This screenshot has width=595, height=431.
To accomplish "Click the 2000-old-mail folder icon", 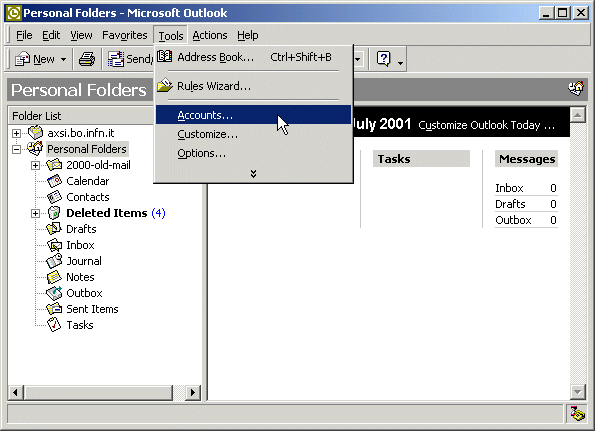I will coord(54,165).
